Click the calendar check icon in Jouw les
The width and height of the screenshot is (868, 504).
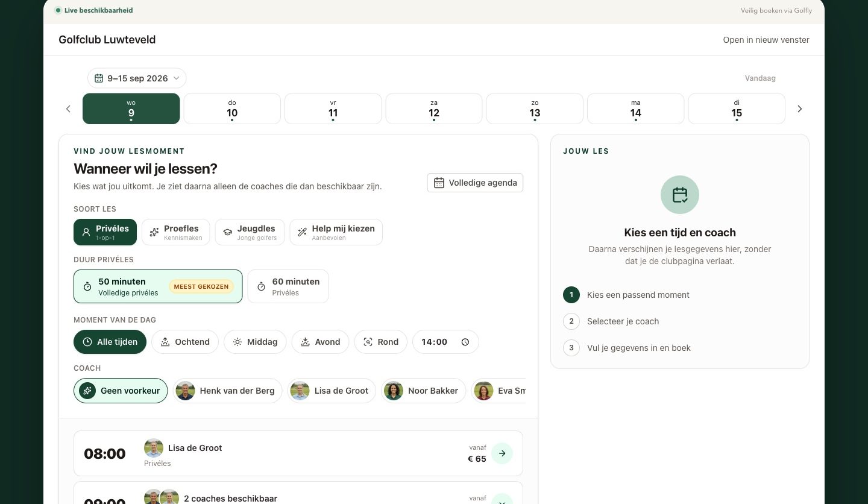(x=680, y=195)
